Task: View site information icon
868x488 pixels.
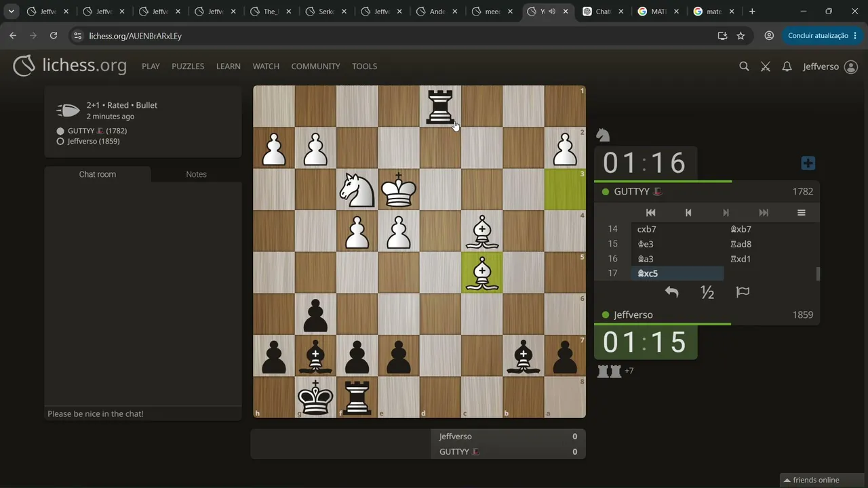Action: (x=77, y=35)
